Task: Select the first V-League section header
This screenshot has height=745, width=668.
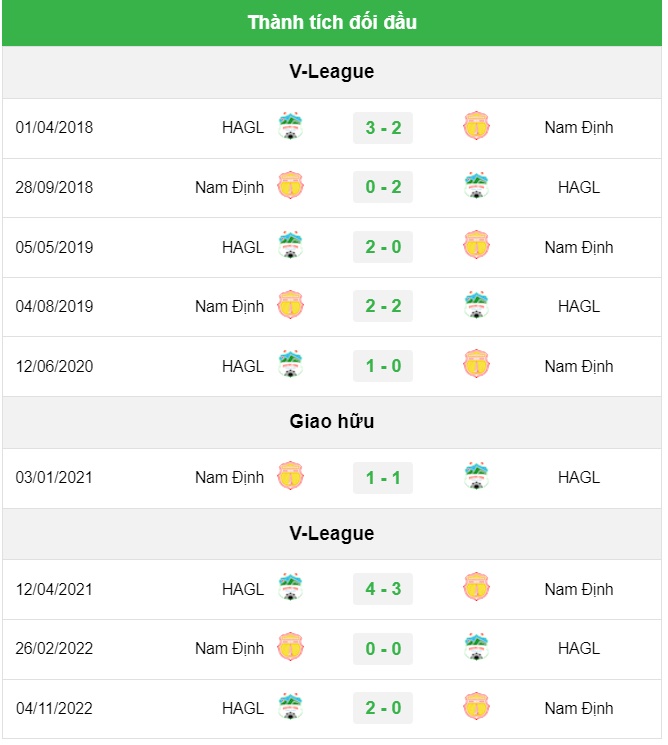Action: point(332,72)
